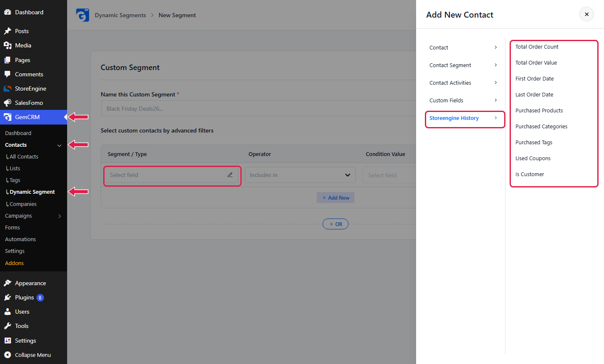Click the Collapse Menu arrow icon
Screen dimensions: 604x364
(7, 355)
